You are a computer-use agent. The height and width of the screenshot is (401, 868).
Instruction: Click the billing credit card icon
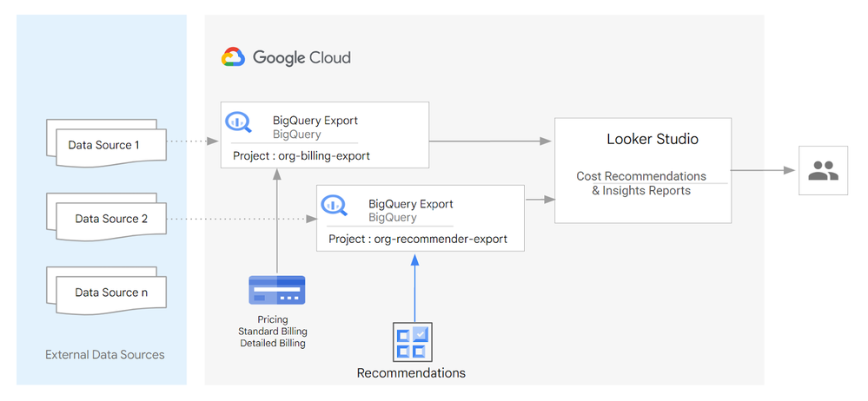(277, 290)
